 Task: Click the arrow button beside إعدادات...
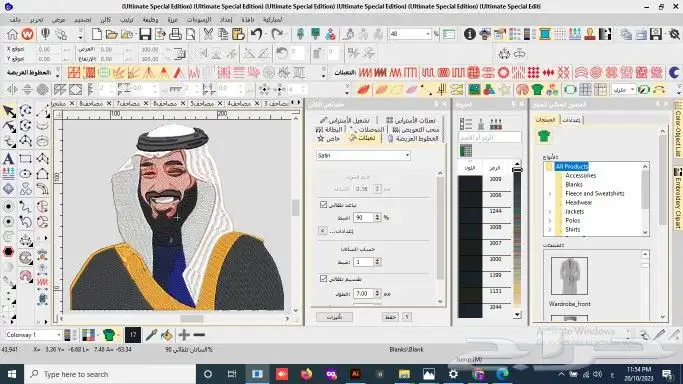coord(322,231)
